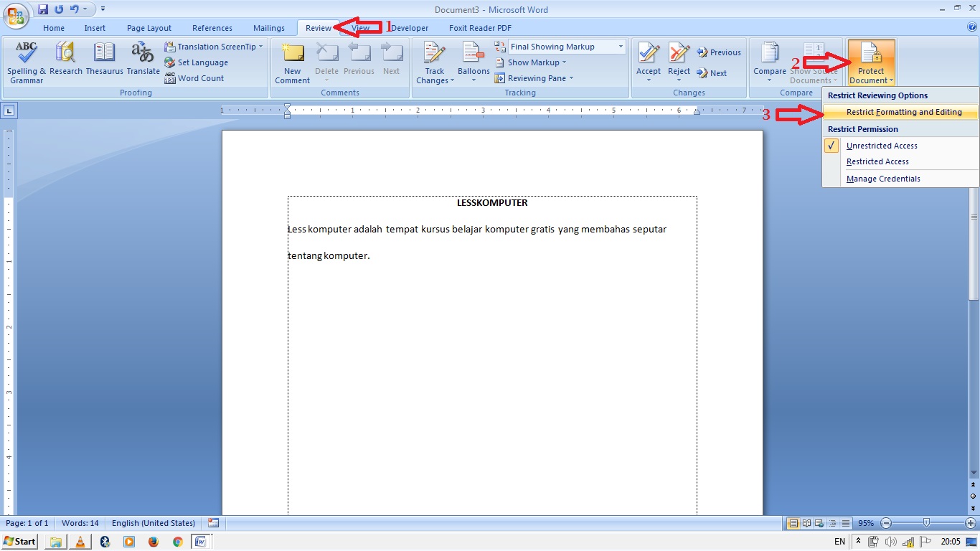
Task: Click the Windows Start button
Action: tap(20, 542)
